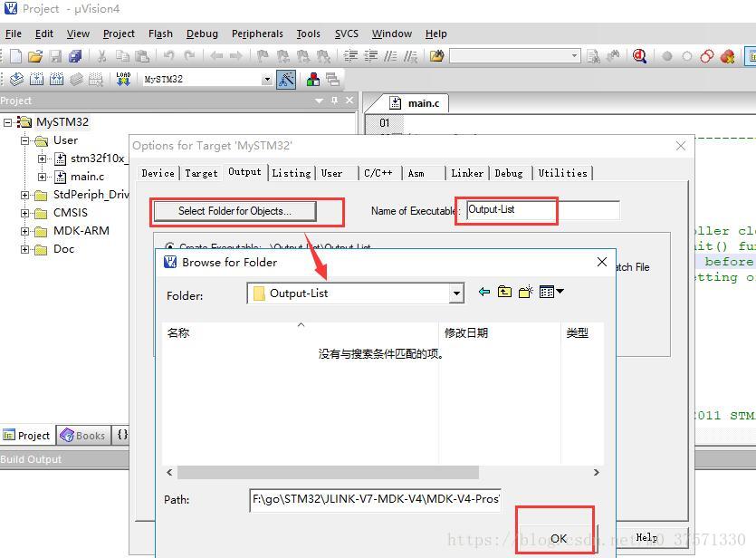The height and width of the screenshot is (558, 756).
Task: Open the MySTM32 target selection dropdown
Action: click(266, 80)
